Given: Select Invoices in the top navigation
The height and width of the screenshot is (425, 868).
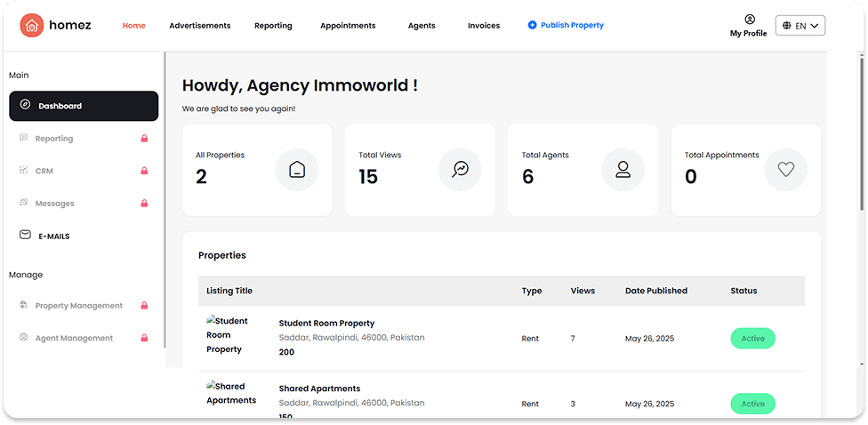Looking at the screenshot, I should click(x=484, y=26).
